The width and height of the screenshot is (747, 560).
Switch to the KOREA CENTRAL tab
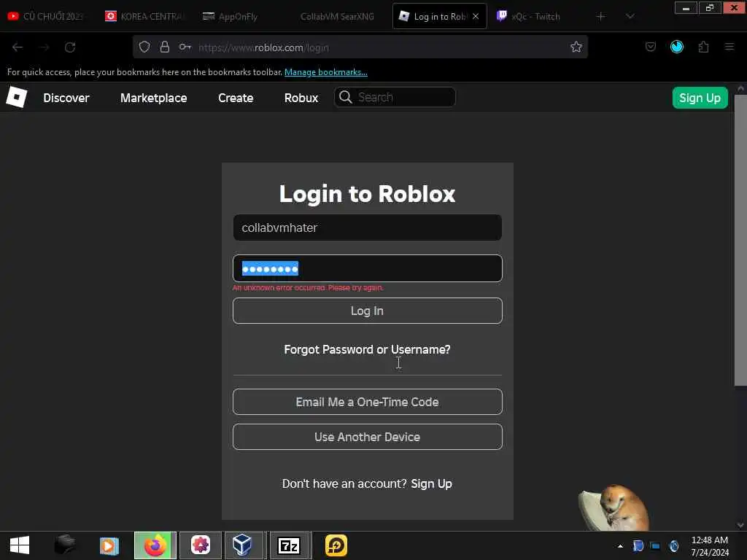pos(144,16)
